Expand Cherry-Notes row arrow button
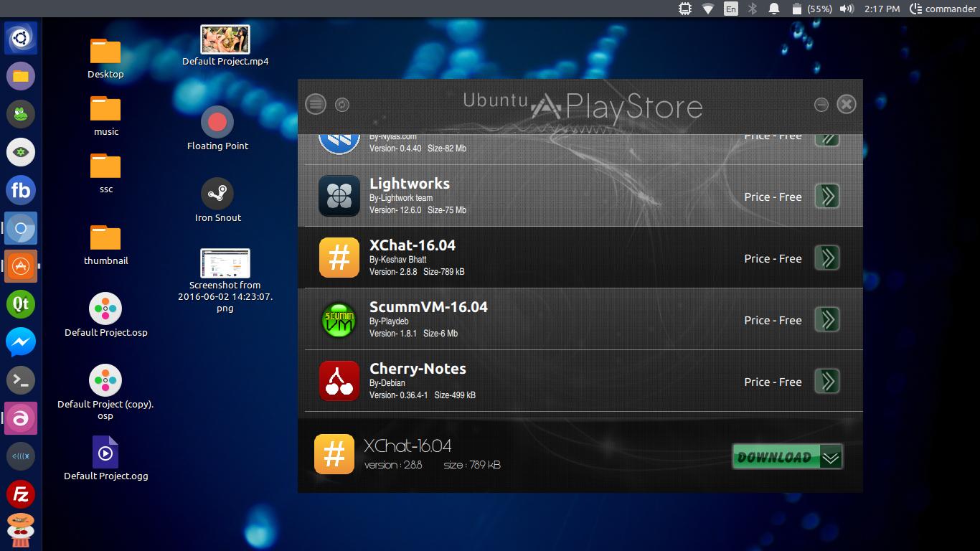Image resolution: width=980 pixels, height=551 pixels. coord(827,381)
